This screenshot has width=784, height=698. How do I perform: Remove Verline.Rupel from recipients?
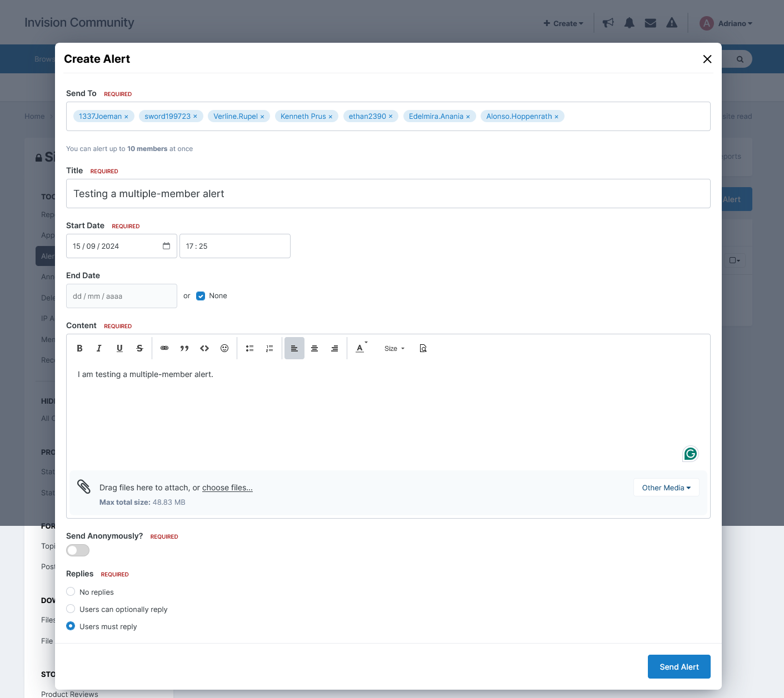click(x=262, y=117)
